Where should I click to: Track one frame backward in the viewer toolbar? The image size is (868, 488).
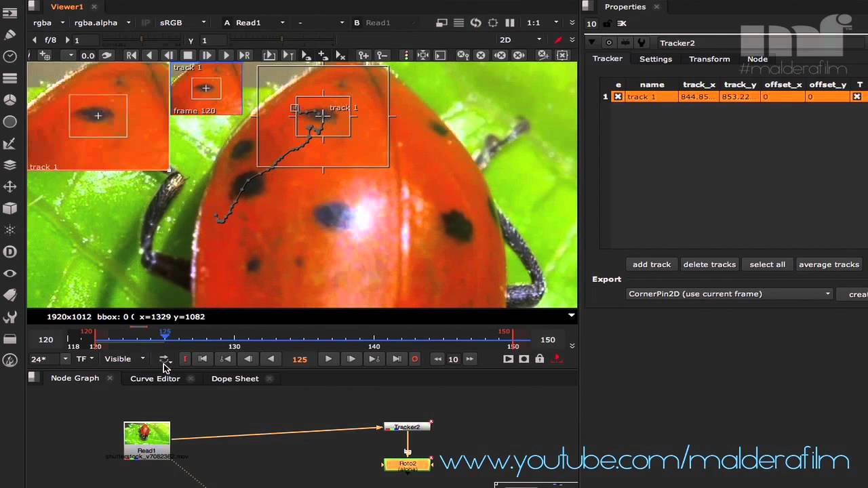(x=168, y=56)
